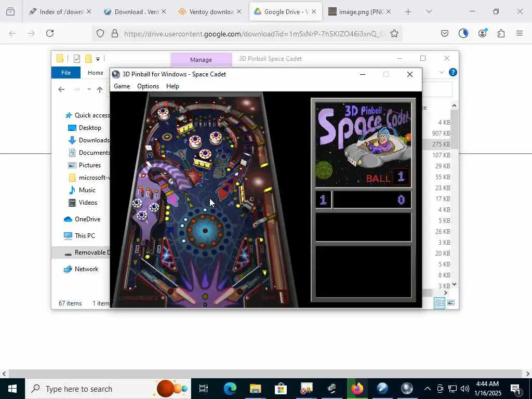Click Firefox View icon at tab bar start
532x399 pixels.
[10, 12]
